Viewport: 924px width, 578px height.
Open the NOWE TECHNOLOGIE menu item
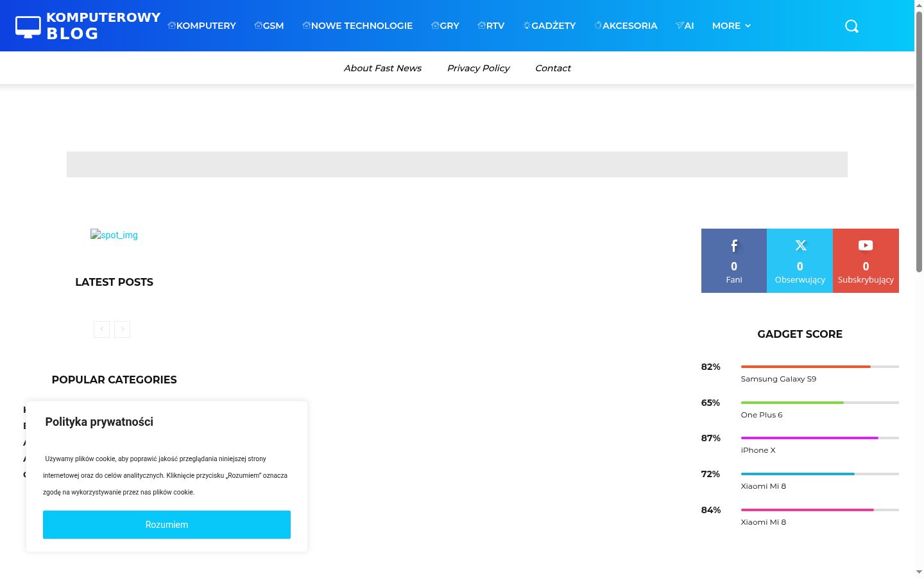click(357, 26)
